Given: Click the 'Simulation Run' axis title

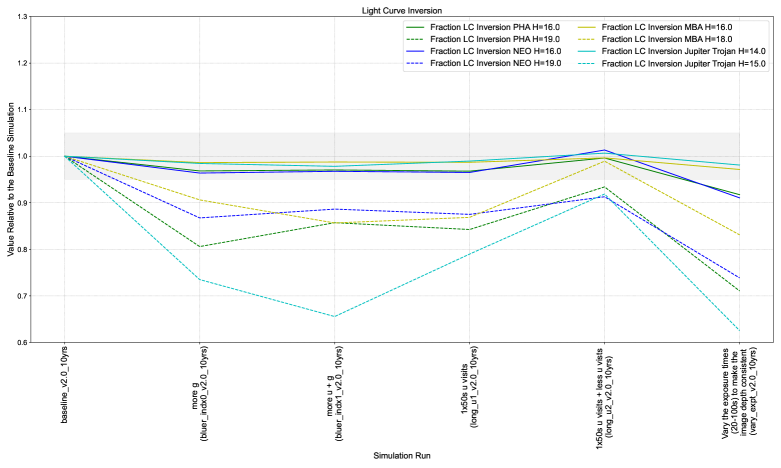Looking at the screenshot, I should (x=401, y=456).
